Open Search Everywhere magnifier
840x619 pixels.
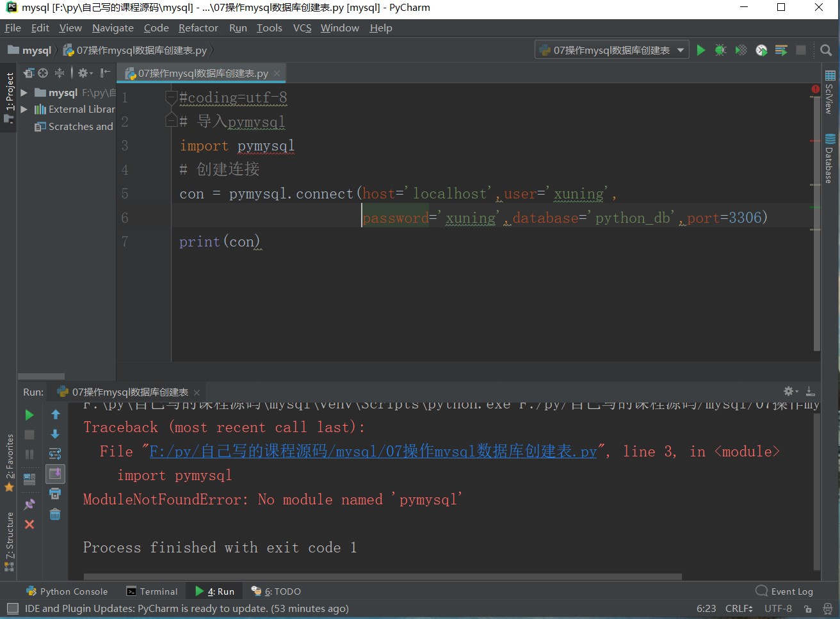click(x=826, y=50)
